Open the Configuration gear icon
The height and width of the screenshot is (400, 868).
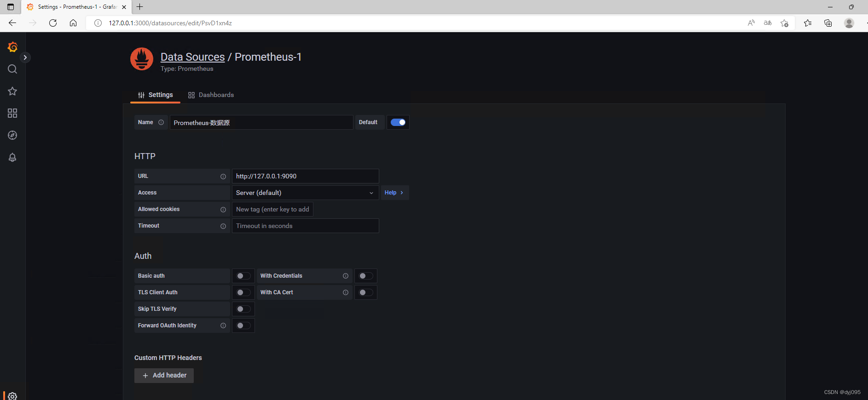[12, 396]
